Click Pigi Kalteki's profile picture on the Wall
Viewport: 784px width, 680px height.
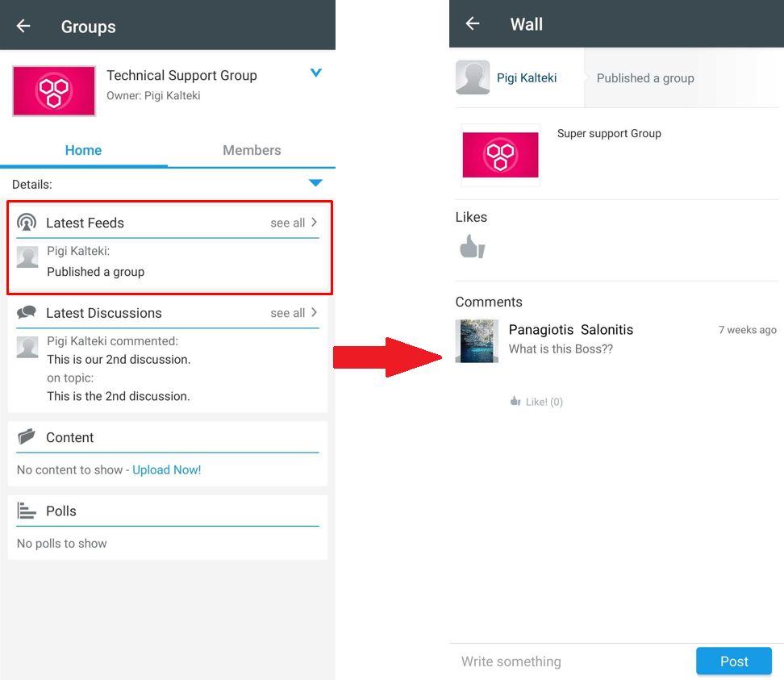pos(473,77)
